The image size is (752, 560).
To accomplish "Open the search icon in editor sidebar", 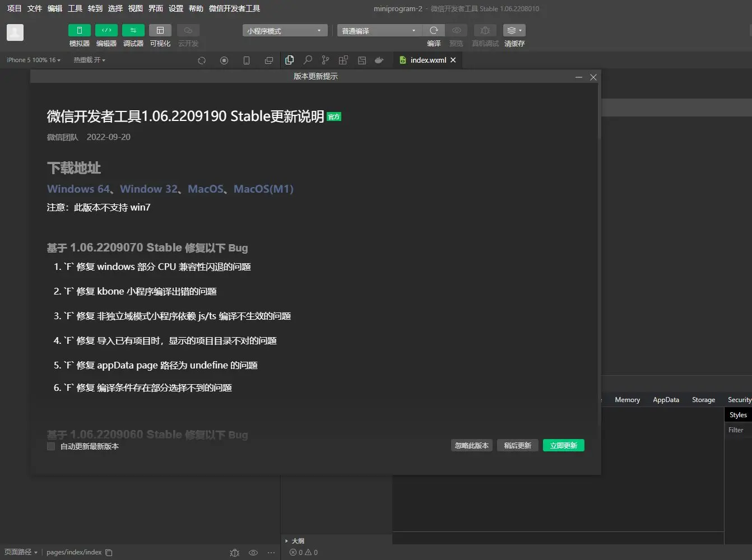I will [308, 60].
